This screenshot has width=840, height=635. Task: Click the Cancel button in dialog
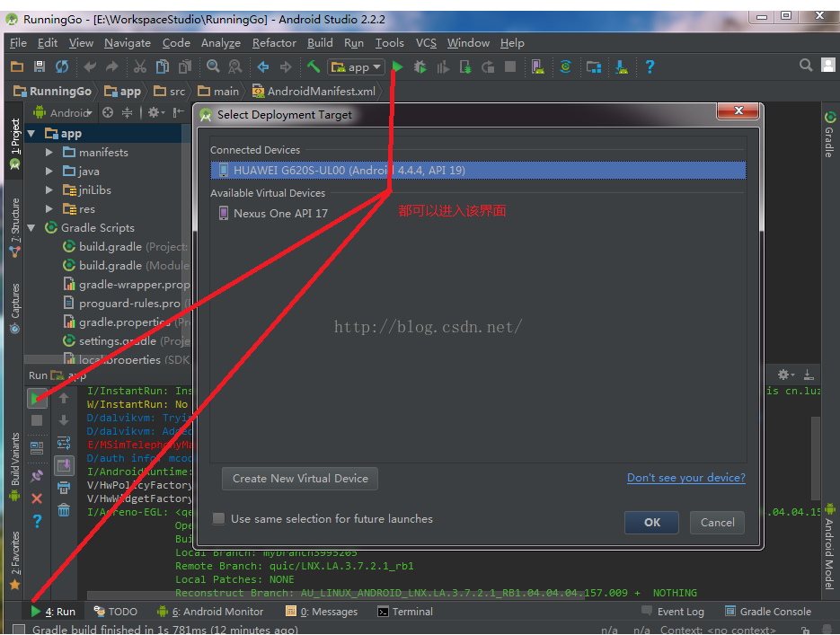717,522
